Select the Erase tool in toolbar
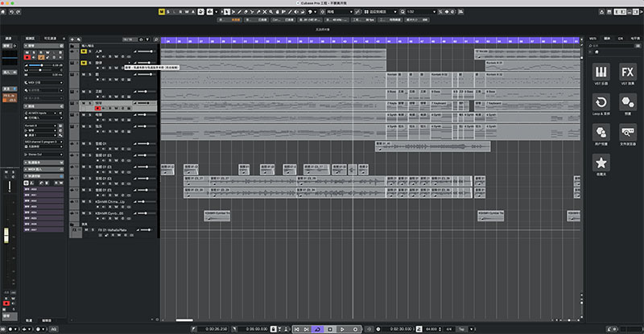This screenshot has height=334, width=644. pyautogui.click(x=246, y=12)
